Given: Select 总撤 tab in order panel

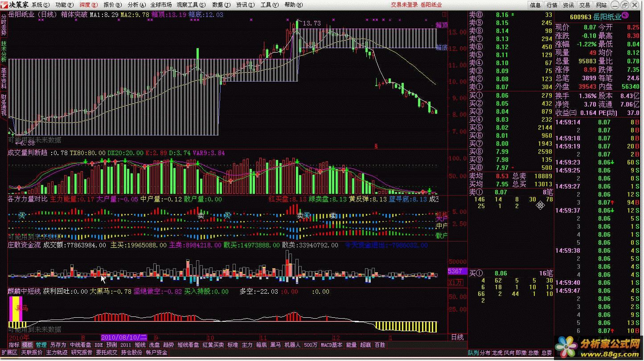Looking at the screenshot, I should tap(533, 353).
